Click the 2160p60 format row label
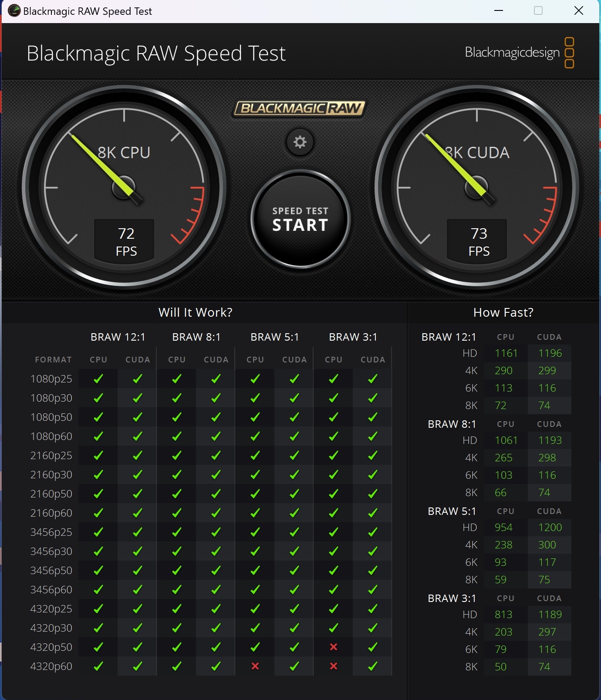Image resolution: width=601 pixels, height=700 pixels. 51,513
